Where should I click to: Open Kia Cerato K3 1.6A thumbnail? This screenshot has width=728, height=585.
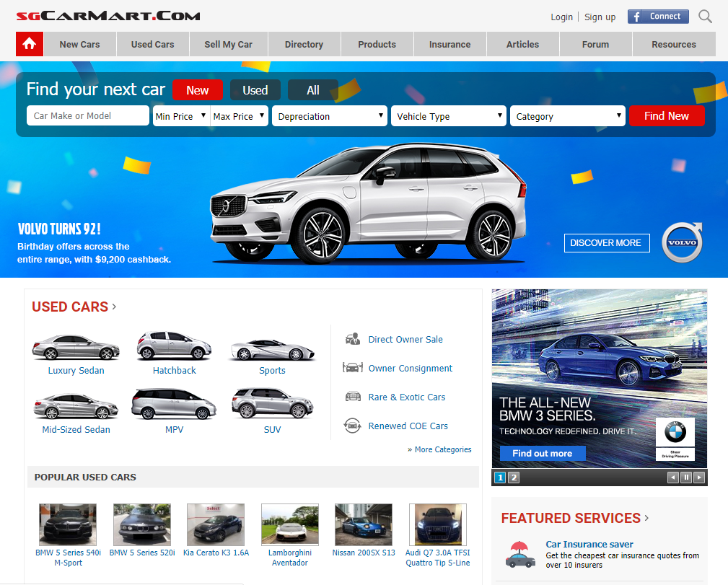pos(216,524)
